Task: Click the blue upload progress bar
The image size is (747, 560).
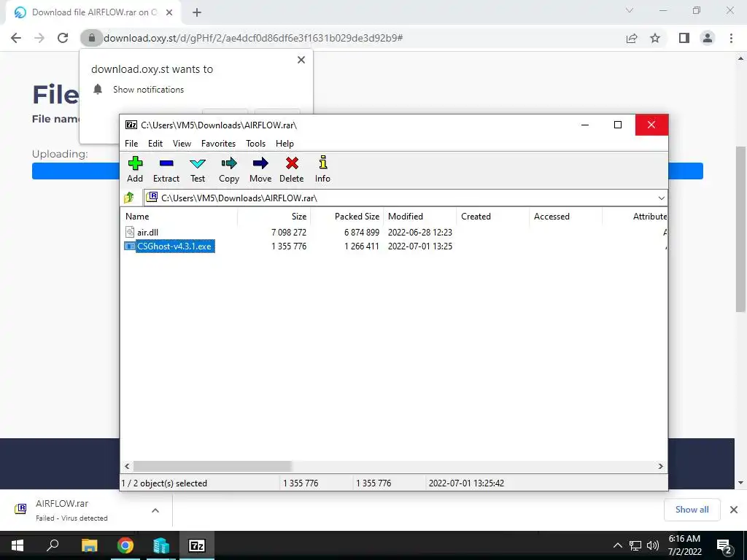Action: (368, 171)
